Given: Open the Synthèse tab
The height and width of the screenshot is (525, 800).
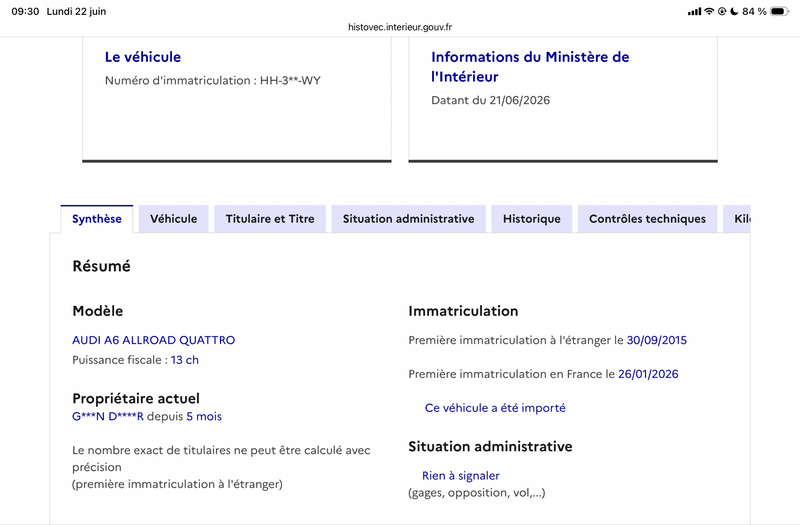Looking at the screenshot, I should [x=97, y=219].
